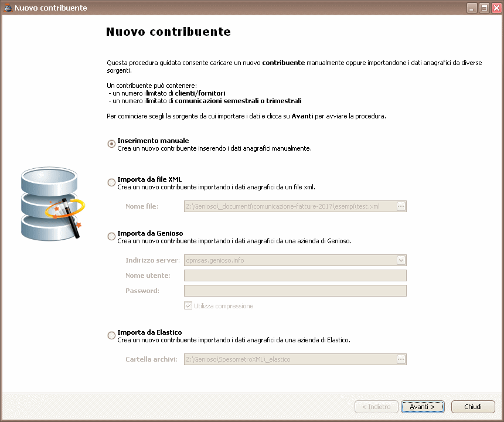
Task: Select the Inserimento manuale option
Action: click(x=111, y=144)
